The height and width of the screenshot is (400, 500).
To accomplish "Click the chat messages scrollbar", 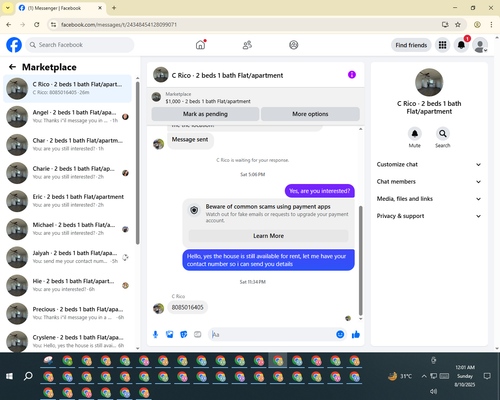I will point(360,261).
